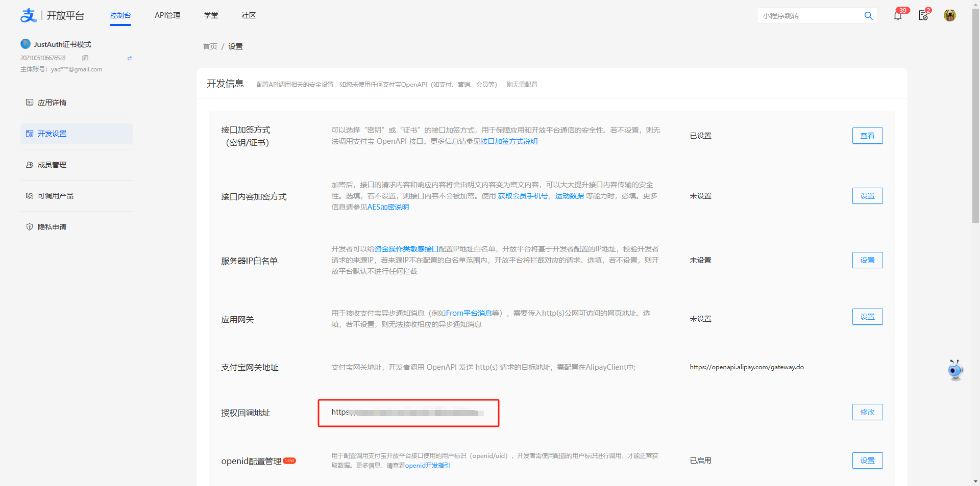Click 设置 for 应用网关
The width and height of the screenshot is (980, 486).
867,317
